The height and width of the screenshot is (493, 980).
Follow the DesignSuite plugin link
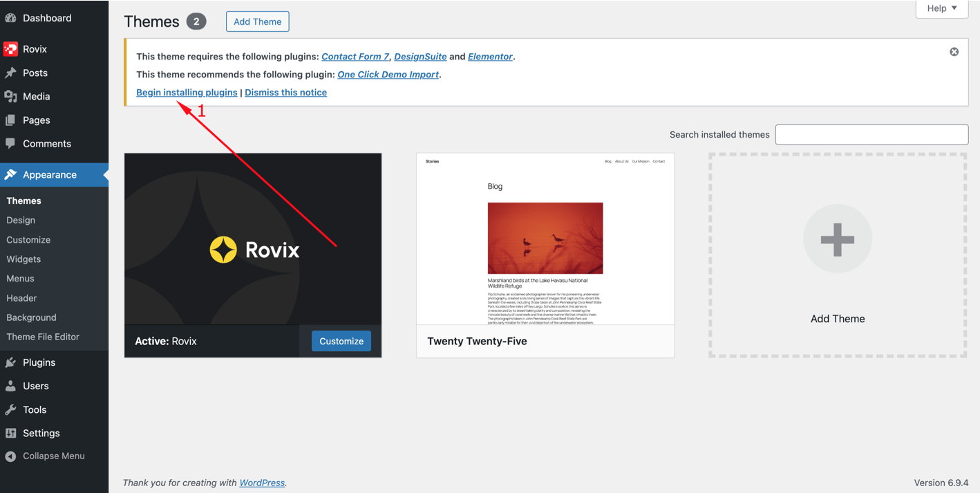point(420,57)
